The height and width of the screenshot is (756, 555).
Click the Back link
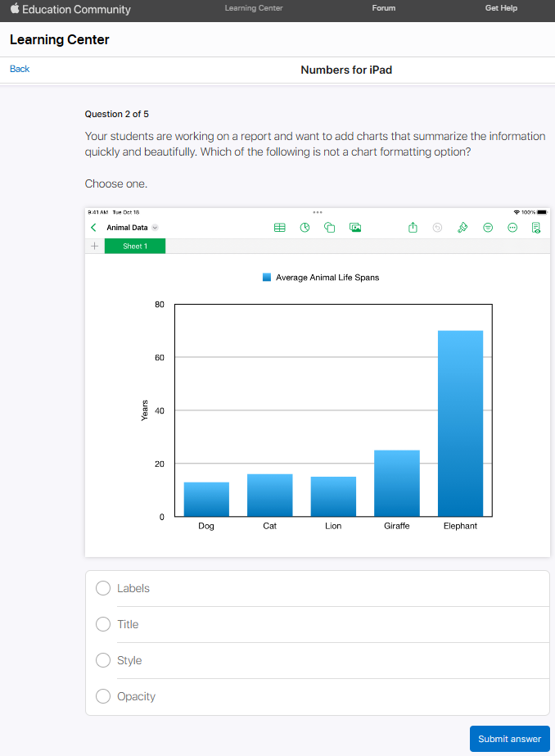tap(20, 69)
